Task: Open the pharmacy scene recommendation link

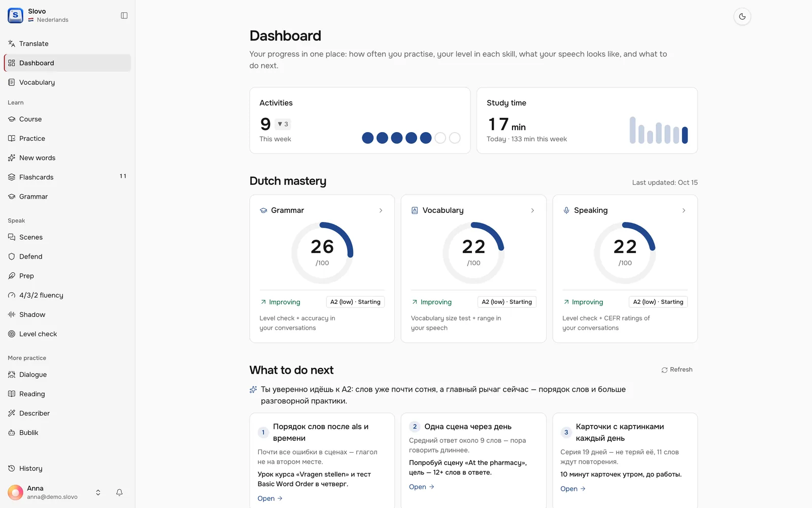Action: tap(421, 487)
